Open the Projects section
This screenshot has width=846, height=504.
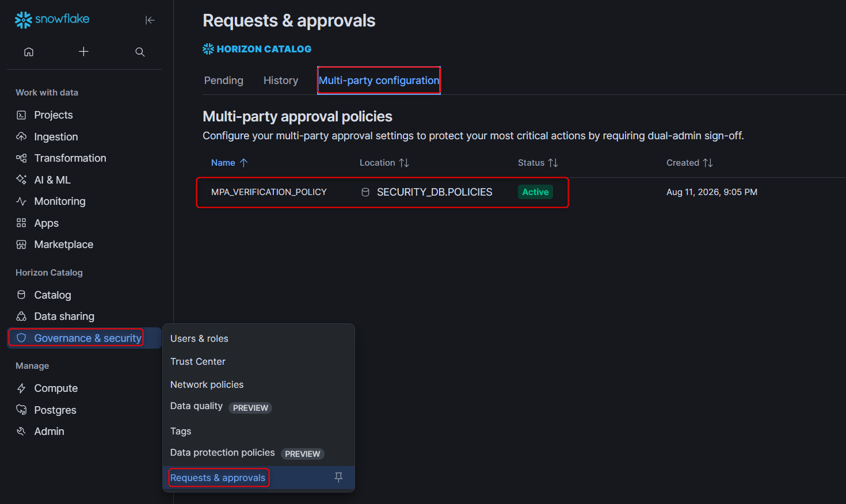54,115
